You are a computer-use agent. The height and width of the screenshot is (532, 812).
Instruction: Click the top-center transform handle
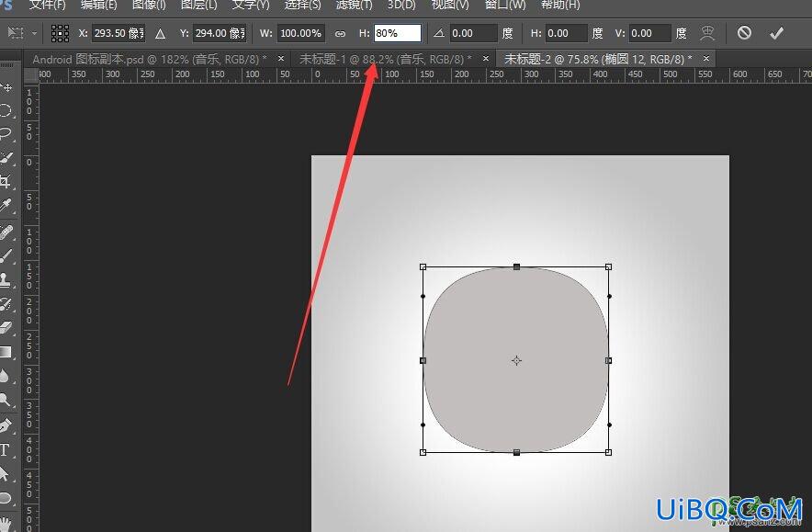(x=516, y=266)
